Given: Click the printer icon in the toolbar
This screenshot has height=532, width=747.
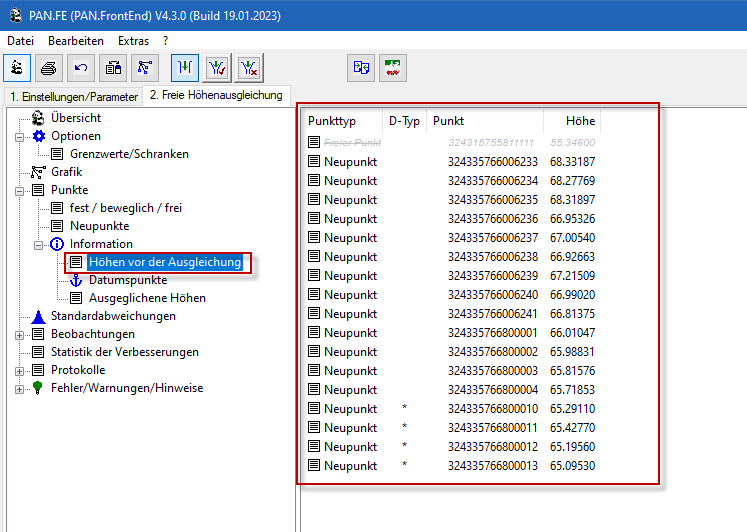Looking at the screenshot, I should pos(50,68).
